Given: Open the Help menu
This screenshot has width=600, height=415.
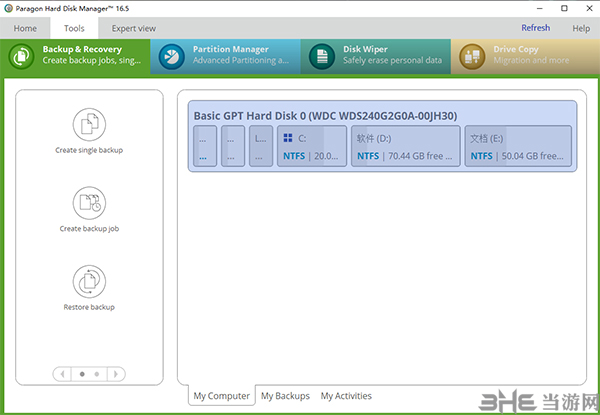Looking at the screenshot, I should (581, 28).
